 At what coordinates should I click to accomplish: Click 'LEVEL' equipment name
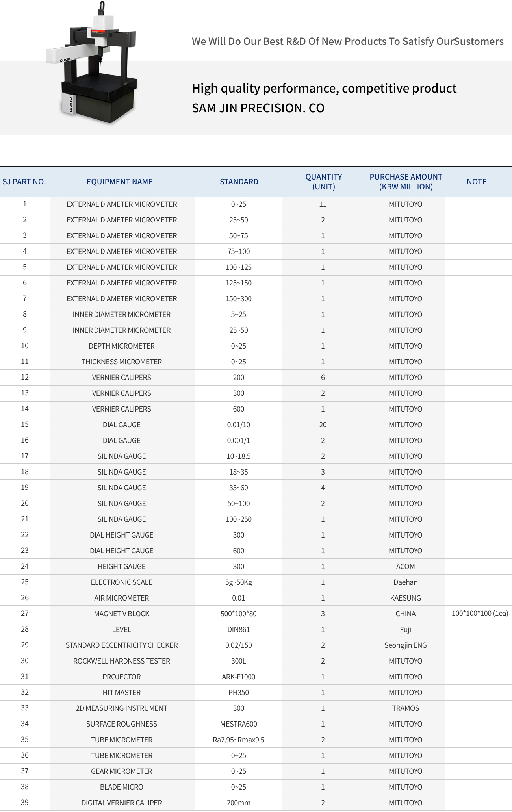(122, 629)
